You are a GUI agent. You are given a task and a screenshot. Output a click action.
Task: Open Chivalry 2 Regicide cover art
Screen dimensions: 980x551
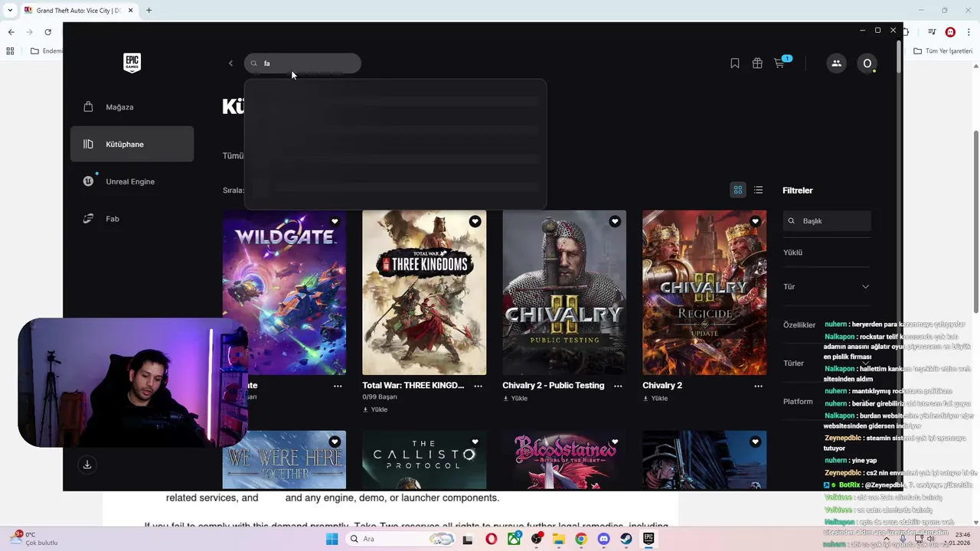704,292
